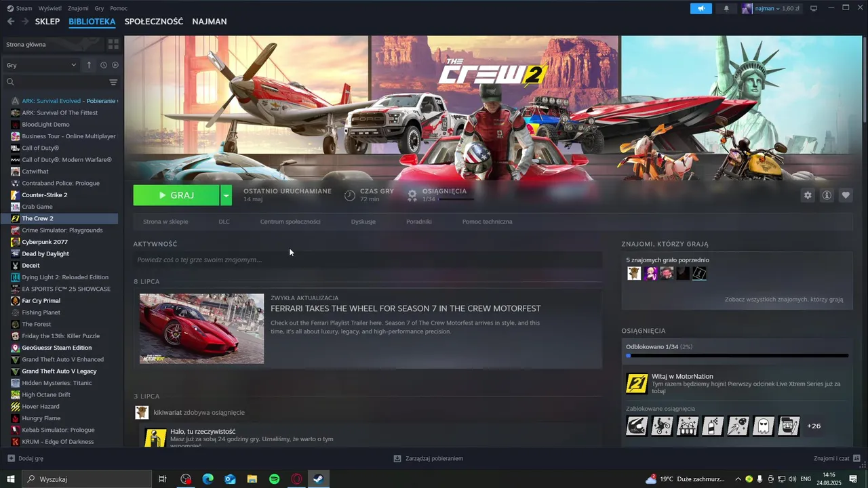Open the Pomoc menu
The width and height of the screenshot is (868, 488).
(x=119, y=8)
